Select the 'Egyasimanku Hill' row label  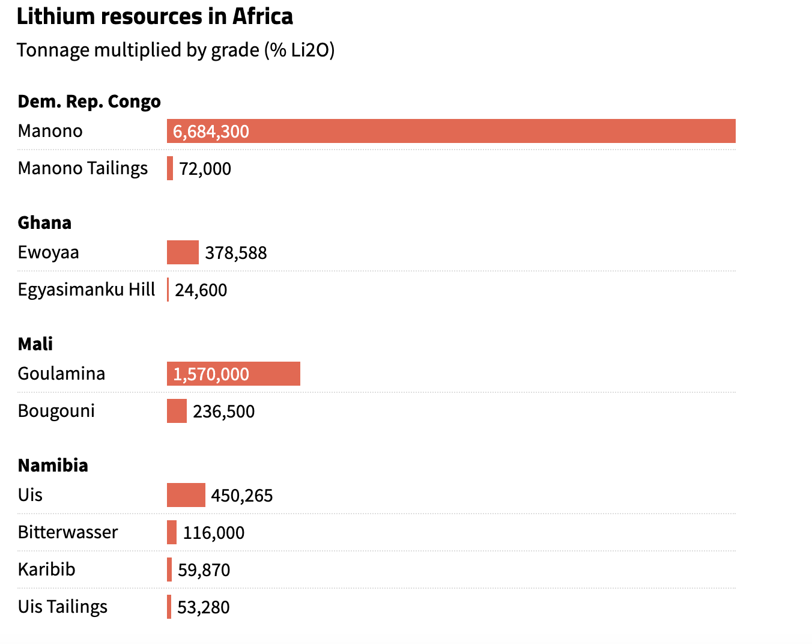point(86,290)
